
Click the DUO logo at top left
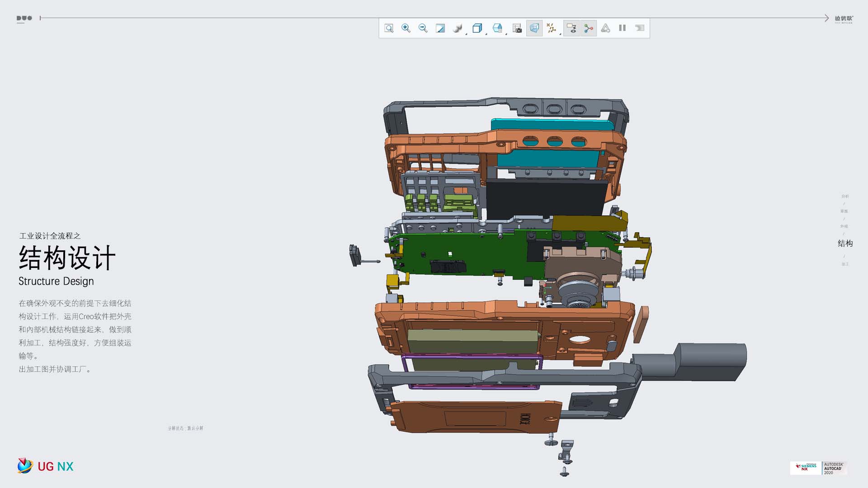24,19
